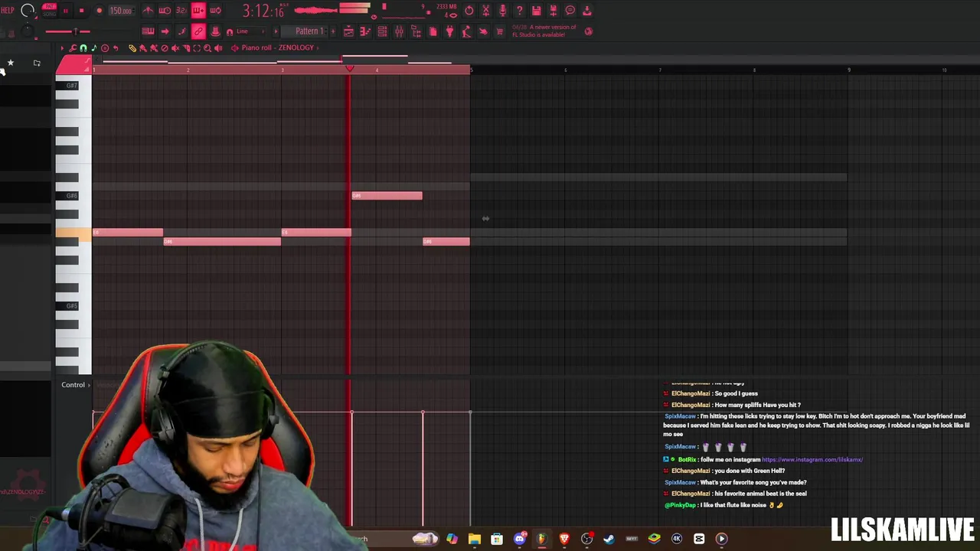980x551 pixels.
Task: Arm the record button
Action: tap(99, 11)
